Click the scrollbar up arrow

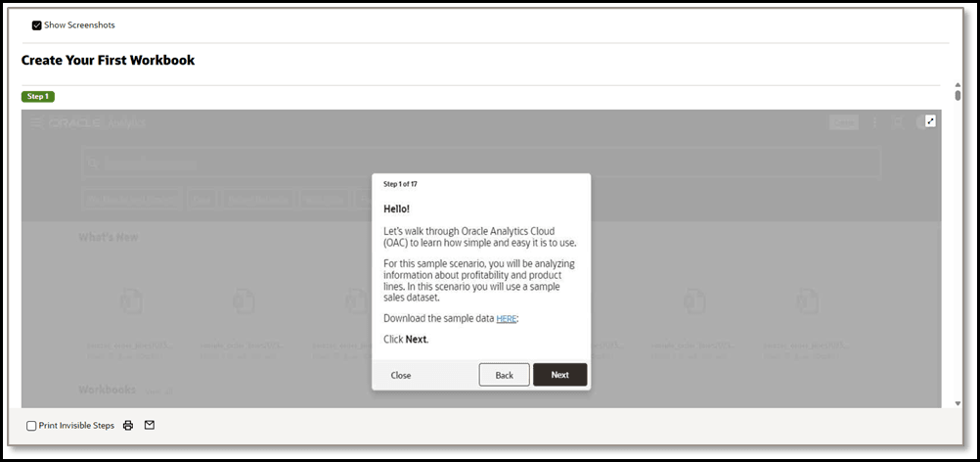[958, 84]
